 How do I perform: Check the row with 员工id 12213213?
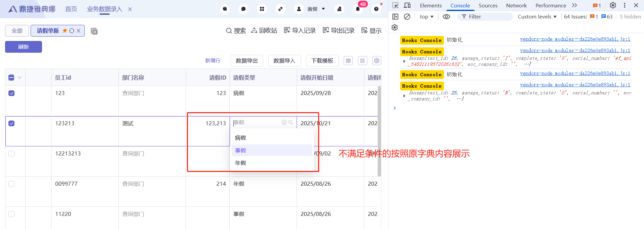point(11,154)
